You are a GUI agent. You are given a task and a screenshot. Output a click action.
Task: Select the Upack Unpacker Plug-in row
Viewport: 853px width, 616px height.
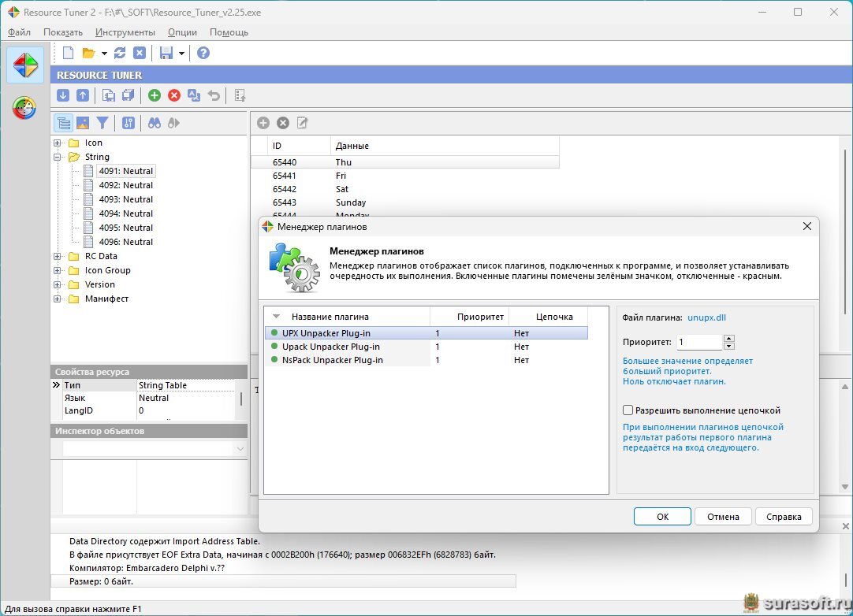pos(426,347)
